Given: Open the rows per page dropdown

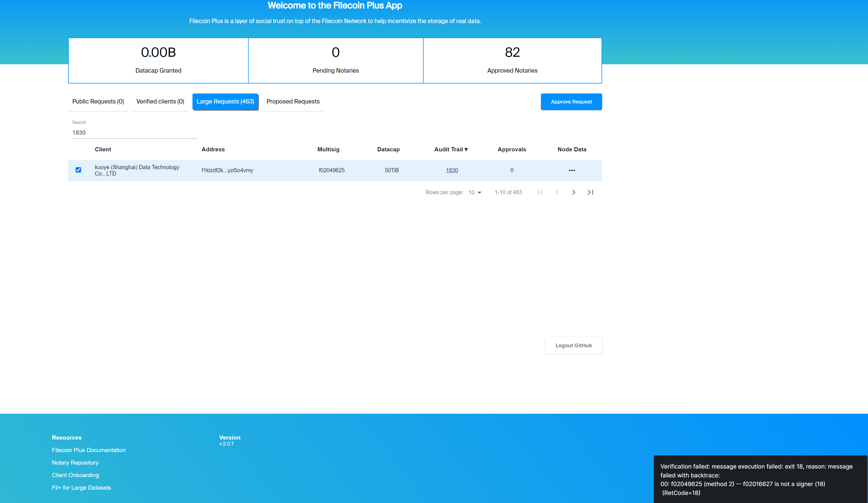Looking at the screenshot, I should [x=475, y=192].
